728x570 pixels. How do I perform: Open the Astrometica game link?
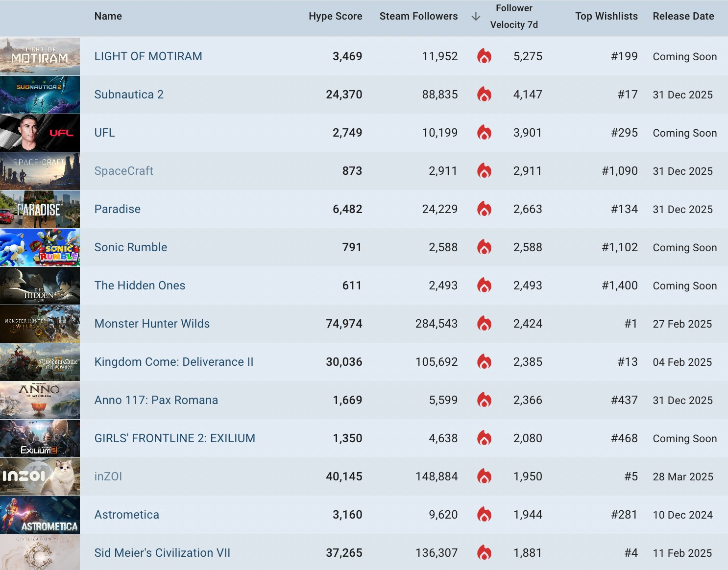click(x=127, y=515)
